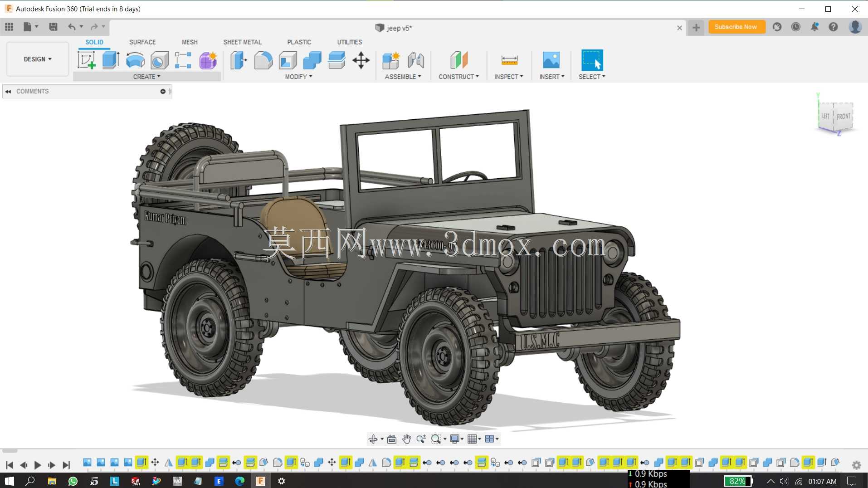Open the user profile avatar
This screenshot has width=868, height=488.
click(x=855, y=27)
